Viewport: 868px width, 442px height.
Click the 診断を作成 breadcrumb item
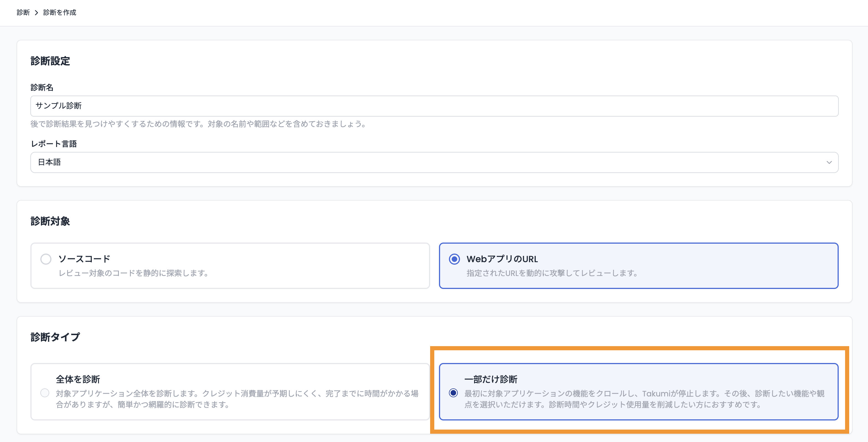(59, 12)
